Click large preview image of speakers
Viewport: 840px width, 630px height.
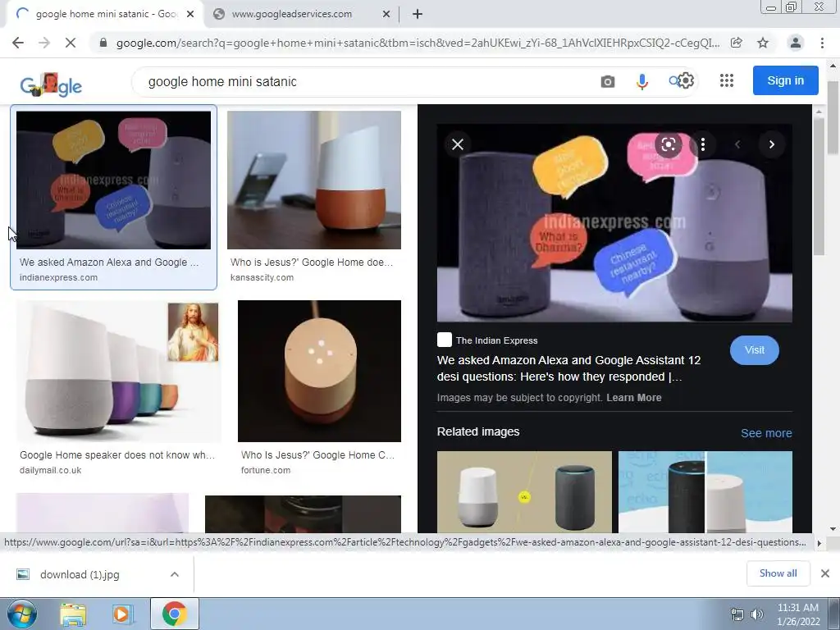tap(614, 223)
